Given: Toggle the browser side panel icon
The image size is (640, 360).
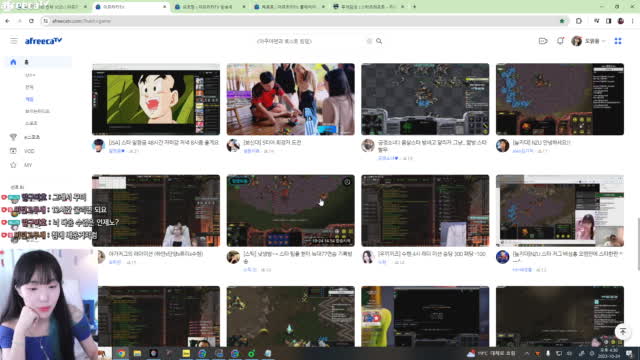Looking at the screenshot, I should click(609, 21).
